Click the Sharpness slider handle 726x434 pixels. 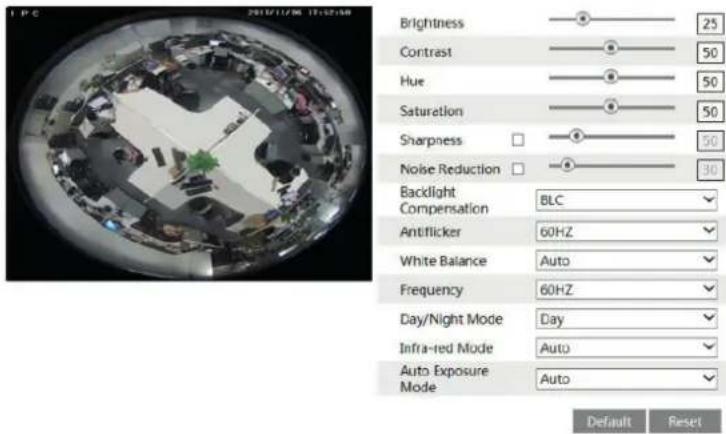(x=576, y=136)
